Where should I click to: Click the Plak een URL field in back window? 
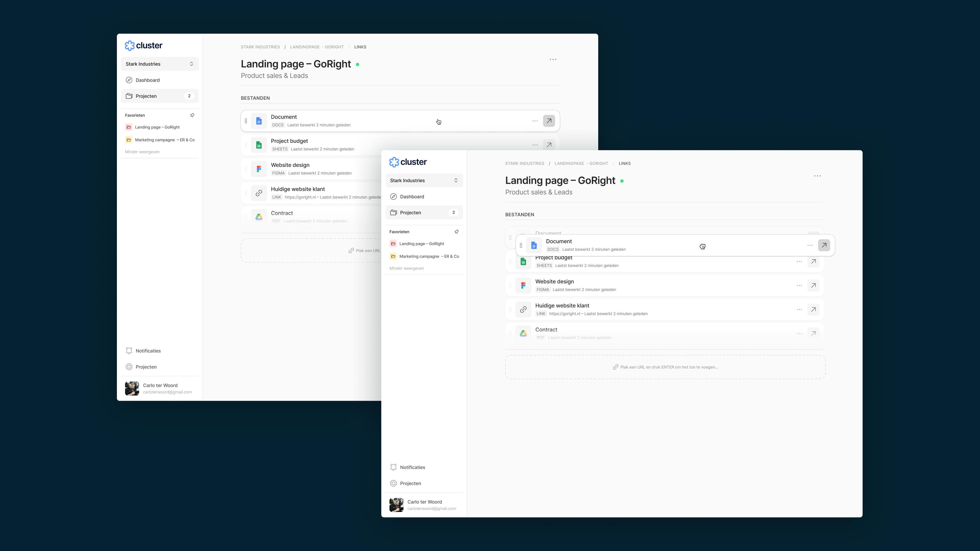[311, 251]
